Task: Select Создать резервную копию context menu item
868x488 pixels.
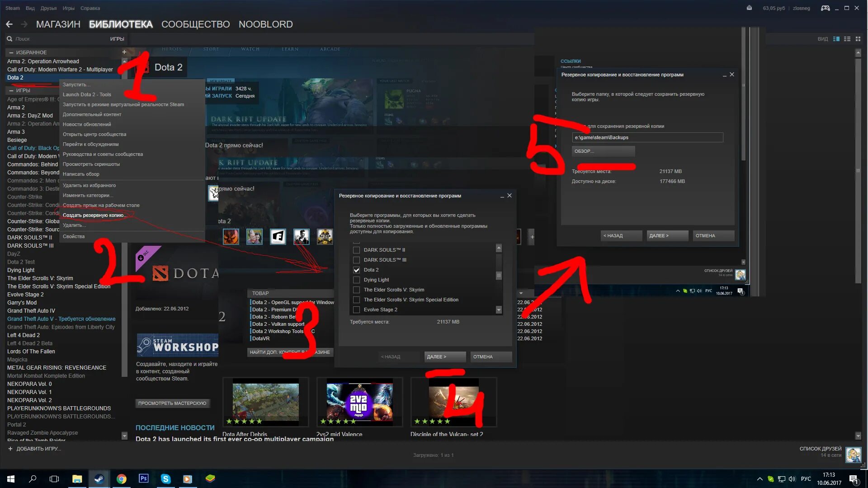Action: tap(95, 215)
